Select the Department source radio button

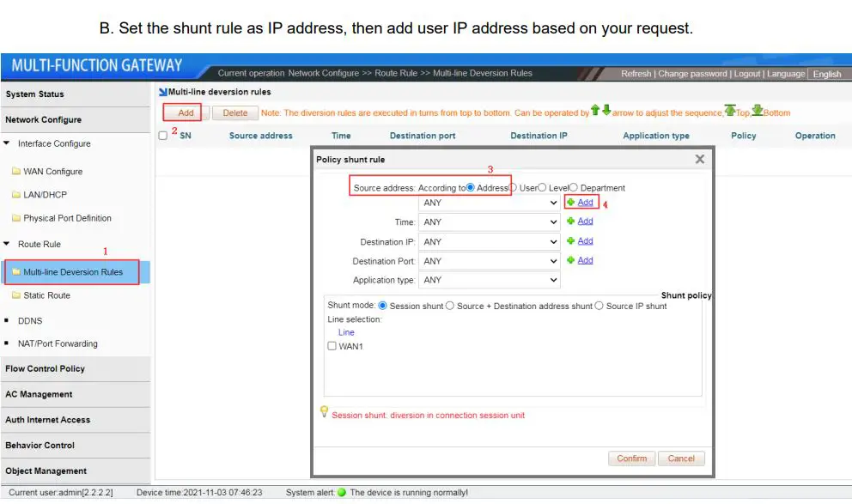[574, 187]
